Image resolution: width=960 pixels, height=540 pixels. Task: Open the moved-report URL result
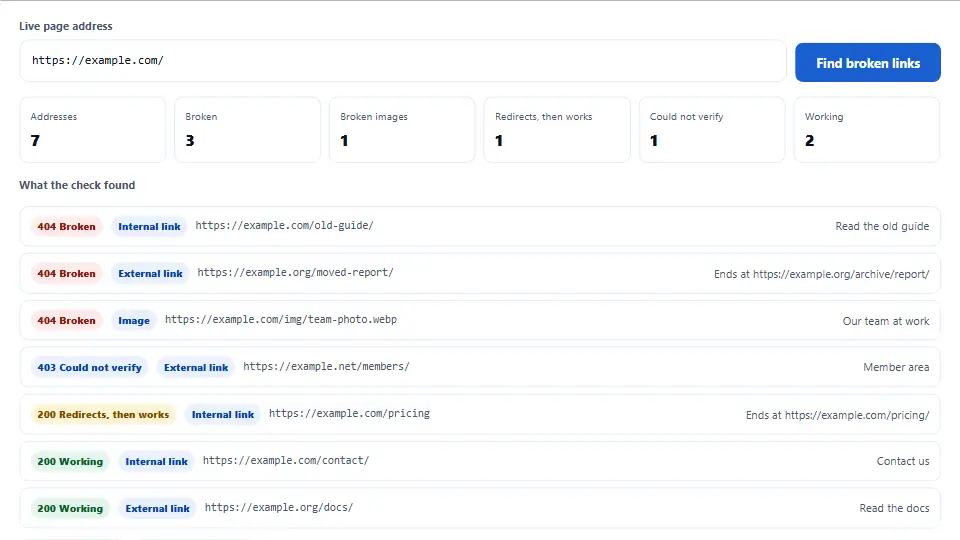pyautogui.click(x=295, y=272)
